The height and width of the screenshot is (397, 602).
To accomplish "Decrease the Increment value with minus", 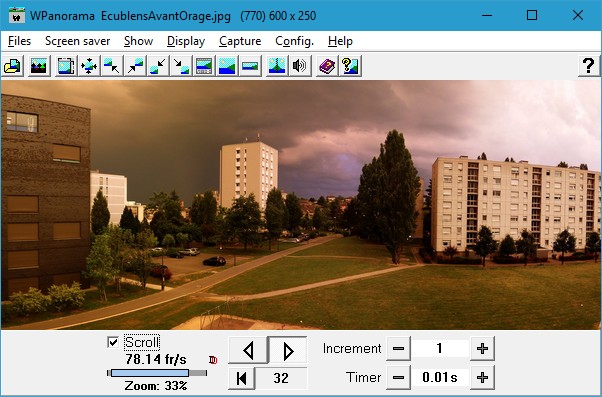I will point(398,348).
